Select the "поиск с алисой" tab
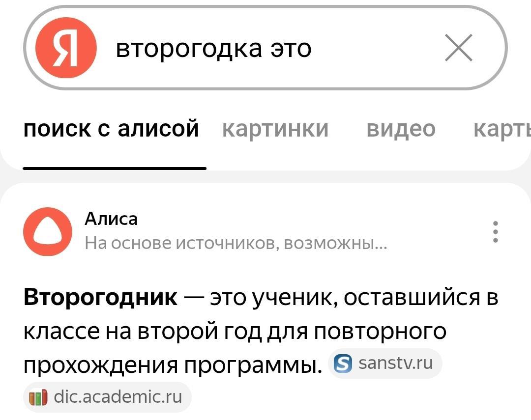The image size is (531, 420). tap(112, 129)
